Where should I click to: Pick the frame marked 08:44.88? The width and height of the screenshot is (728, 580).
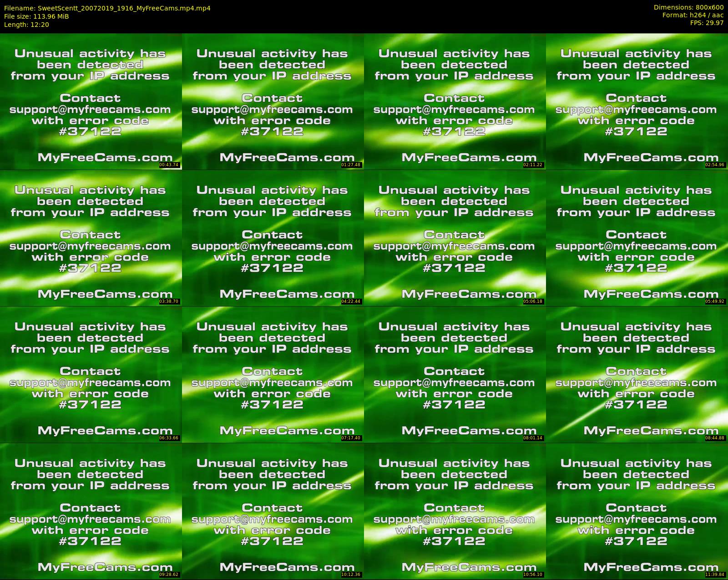(637, 375)
